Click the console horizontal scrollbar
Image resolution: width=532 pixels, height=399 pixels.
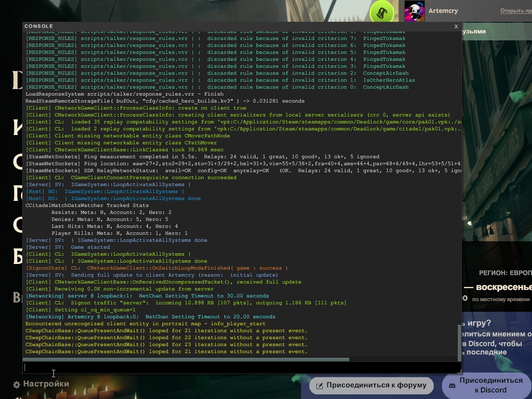[x=186, y=359]
